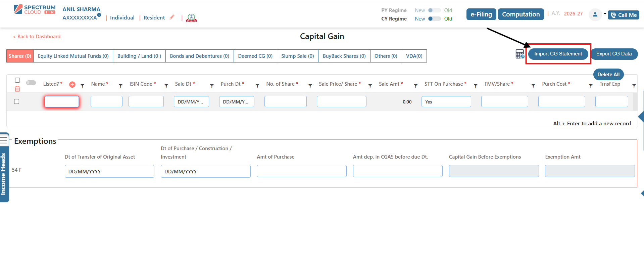Open the Sale Dt date picker field
The width and height of the screenshot is (644, 254).
(x=191, y=102)
